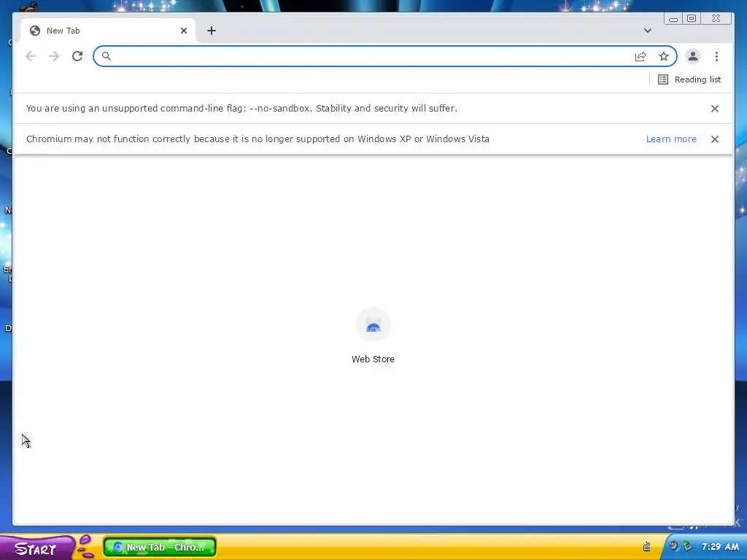Share this page via the share icon

[x=640, y=56]
